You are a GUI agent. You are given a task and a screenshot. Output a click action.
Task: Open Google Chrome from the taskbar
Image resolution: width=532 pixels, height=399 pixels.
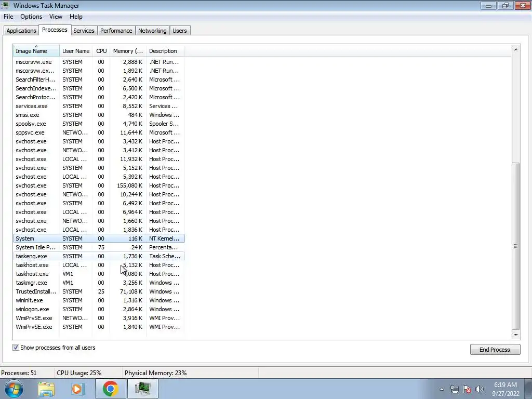coord(110,389)
